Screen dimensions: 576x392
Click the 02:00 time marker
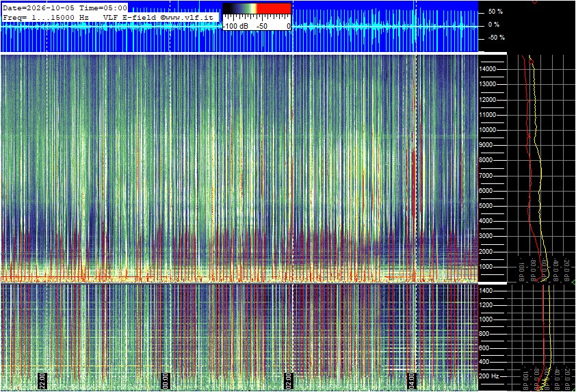(x=289, y=381)
